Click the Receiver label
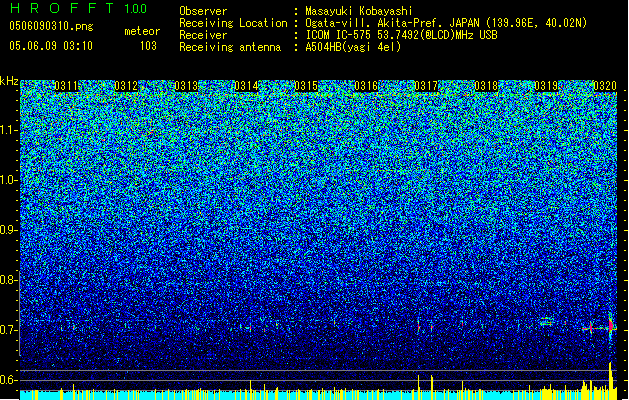 click(203, 35)
